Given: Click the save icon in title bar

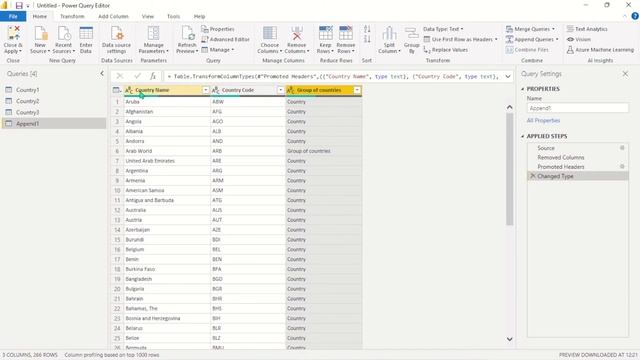Looking at the screenshot, I should (x=19, y=5).
